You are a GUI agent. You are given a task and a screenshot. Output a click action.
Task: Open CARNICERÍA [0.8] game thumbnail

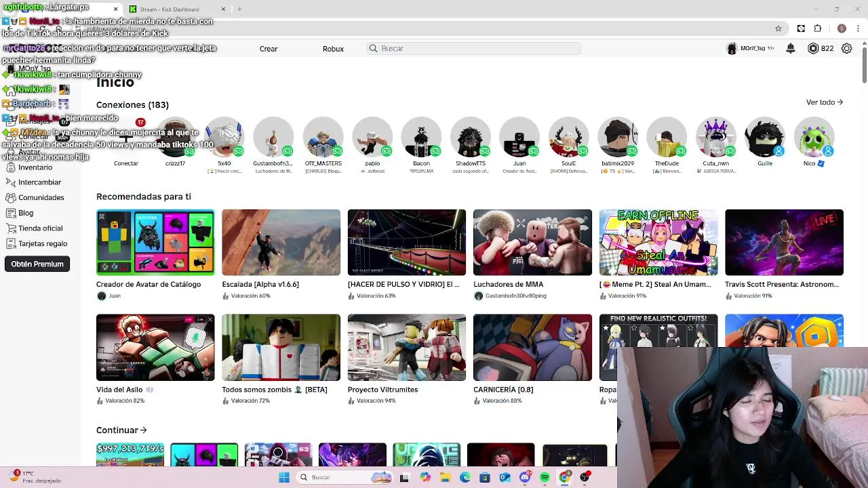click(x=532, y=347)
